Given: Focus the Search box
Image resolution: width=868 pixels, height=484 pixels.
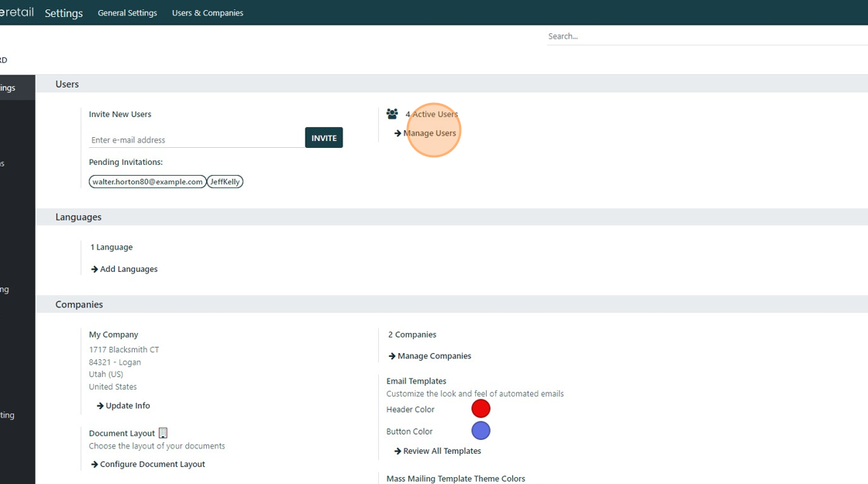Looking at the screenshot, I should point(708,36).
